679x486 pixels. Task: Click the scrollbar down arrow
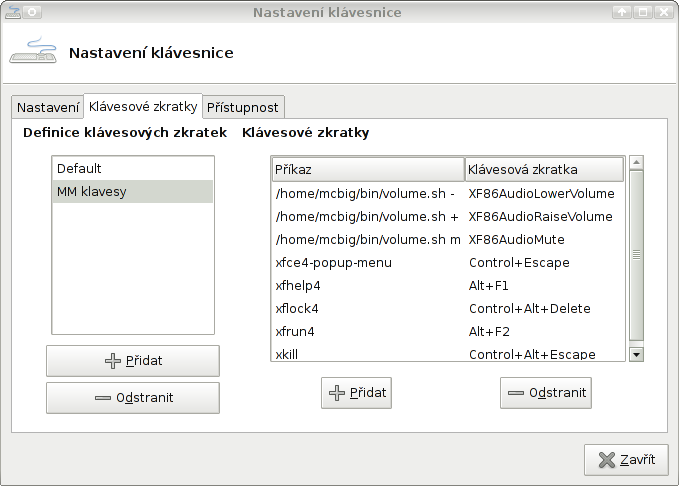pos(636,353)
